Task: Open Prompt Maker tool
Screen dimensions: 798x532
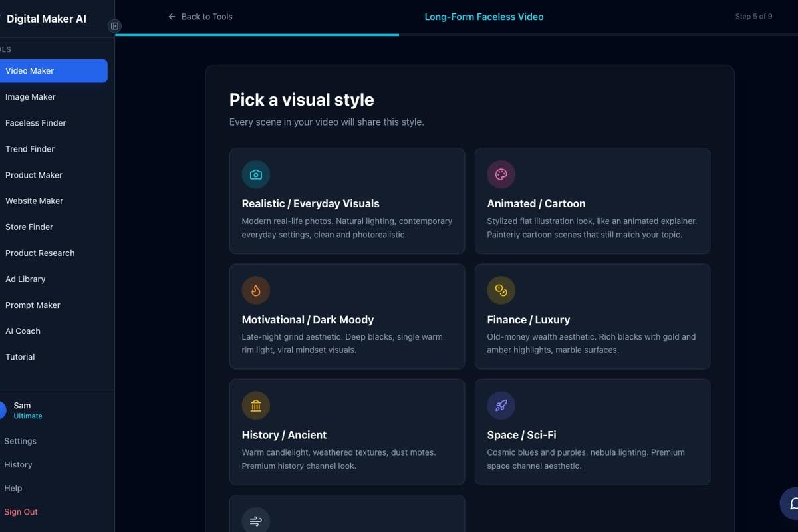Action: 53,305
